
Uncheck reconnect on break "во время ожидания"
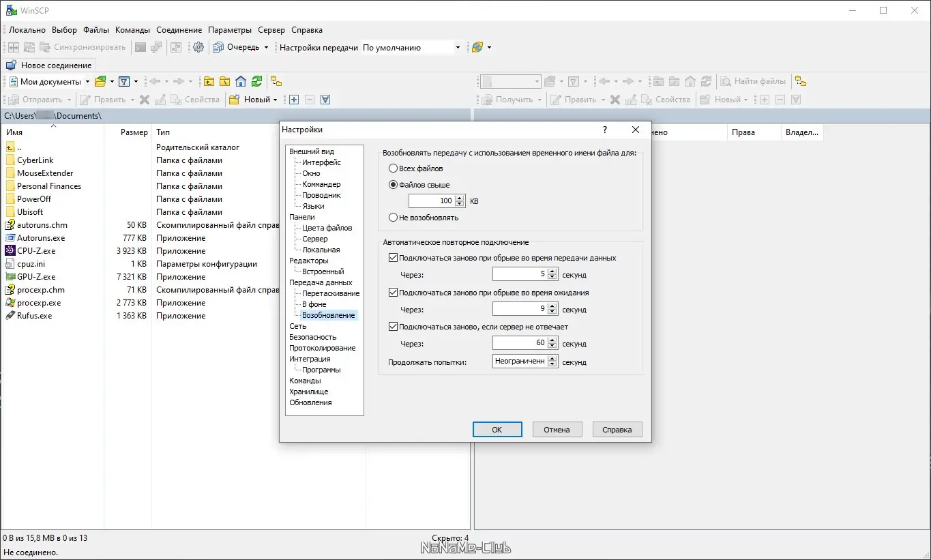point(393,293)
